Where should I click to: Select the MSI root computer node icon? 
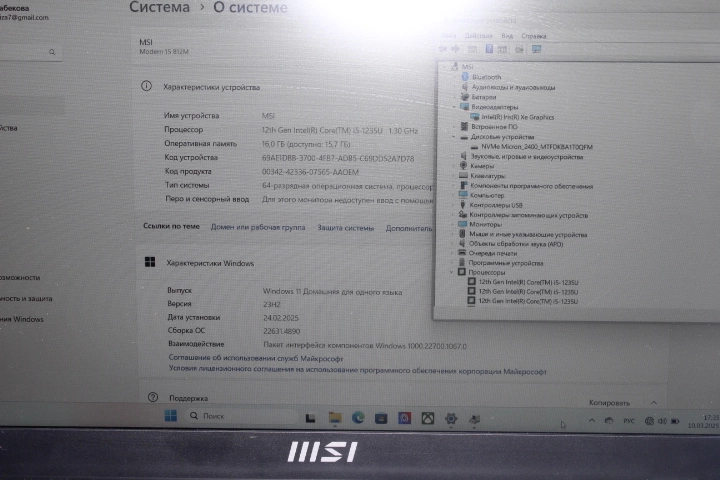455,67
